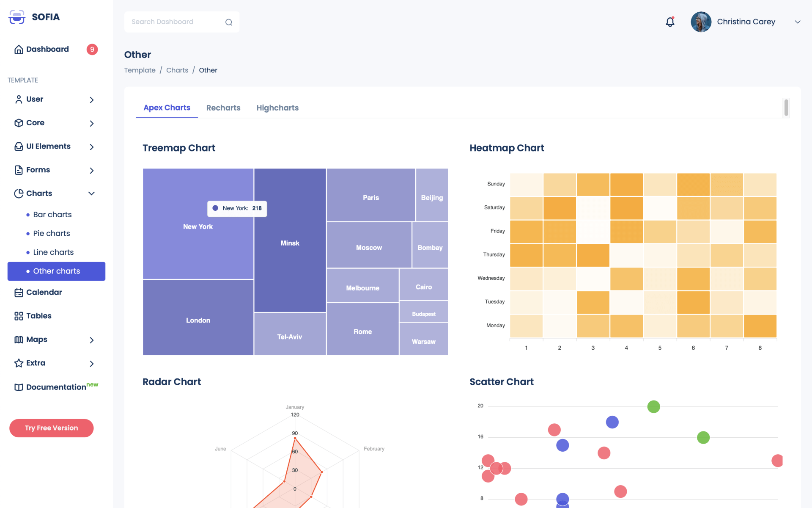Switch to the Highcharts tab
The image size is (812, 508).
[x=277, y=108]
